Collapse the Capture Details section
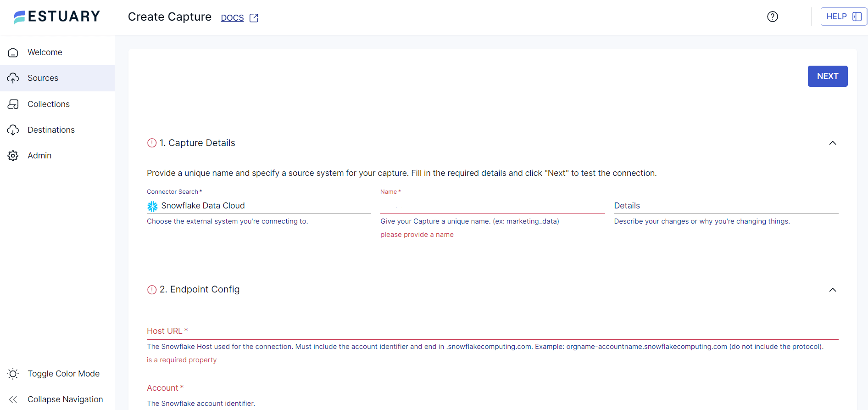The width and height of the screenshot is (868, 410). 833,143
